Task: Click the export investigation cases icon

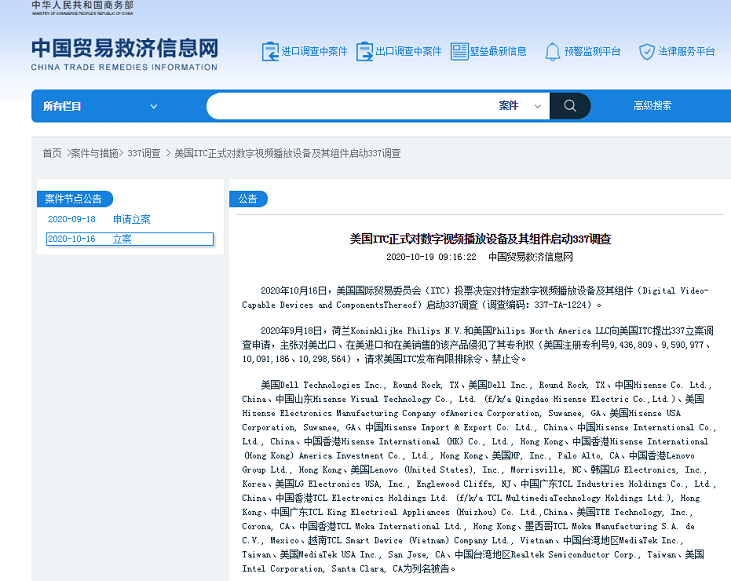Action: [364, 51]
